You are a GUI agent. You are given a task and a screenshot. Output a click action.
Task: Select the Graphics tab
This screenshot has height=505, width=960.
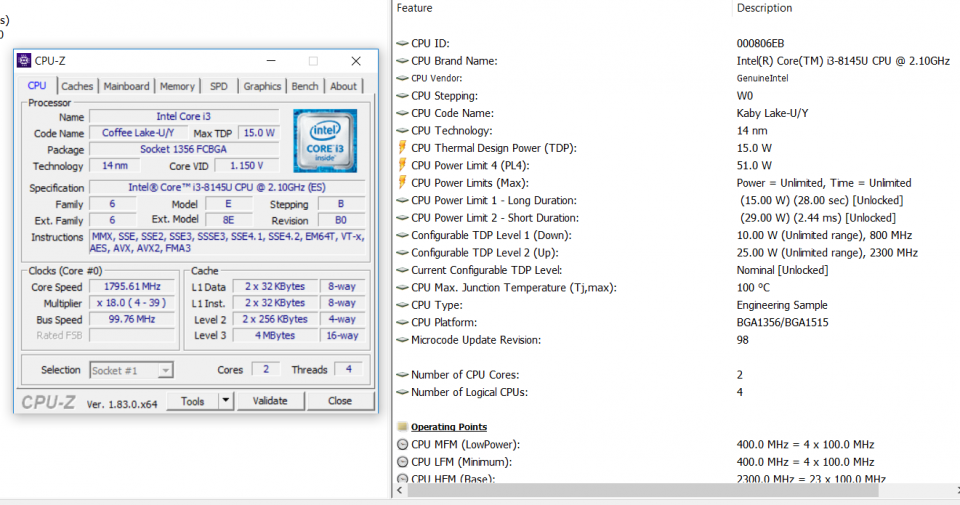tap(262, 86)
